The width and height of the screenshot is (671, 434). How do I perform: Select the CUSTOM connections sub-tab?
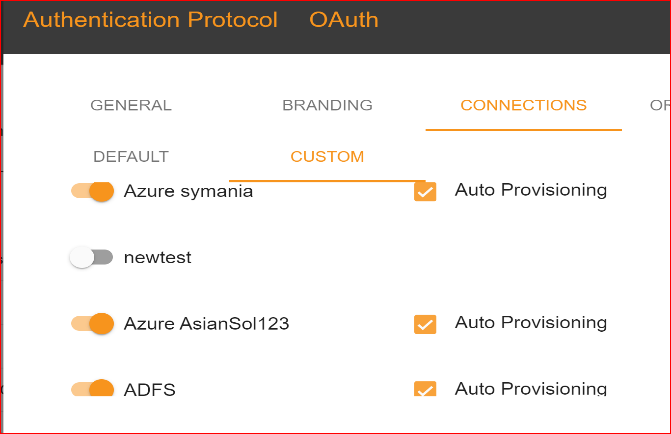coord(327,157)
